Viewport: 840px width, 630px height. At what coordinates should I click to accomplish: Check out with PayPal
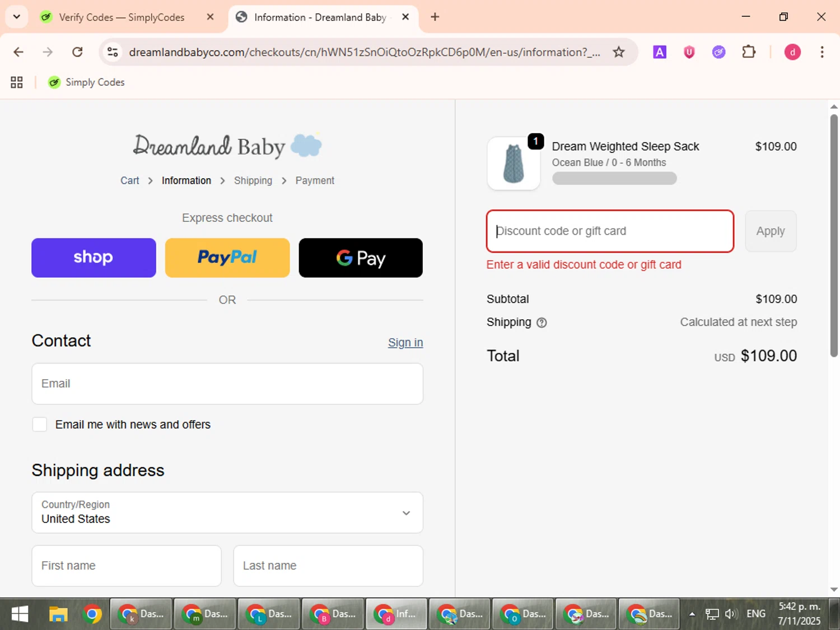pos(227,258)
